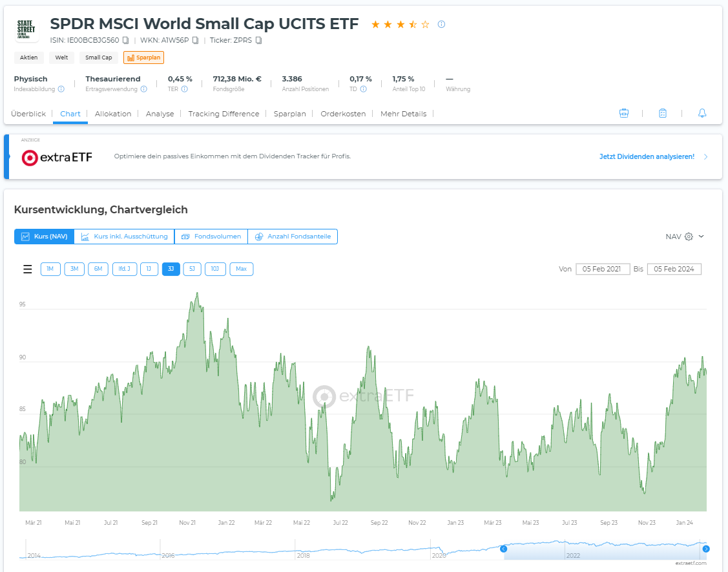The image size is (728, 572).
Task: Show info for Ertragsverwendung
Action: tap(144, 89)
